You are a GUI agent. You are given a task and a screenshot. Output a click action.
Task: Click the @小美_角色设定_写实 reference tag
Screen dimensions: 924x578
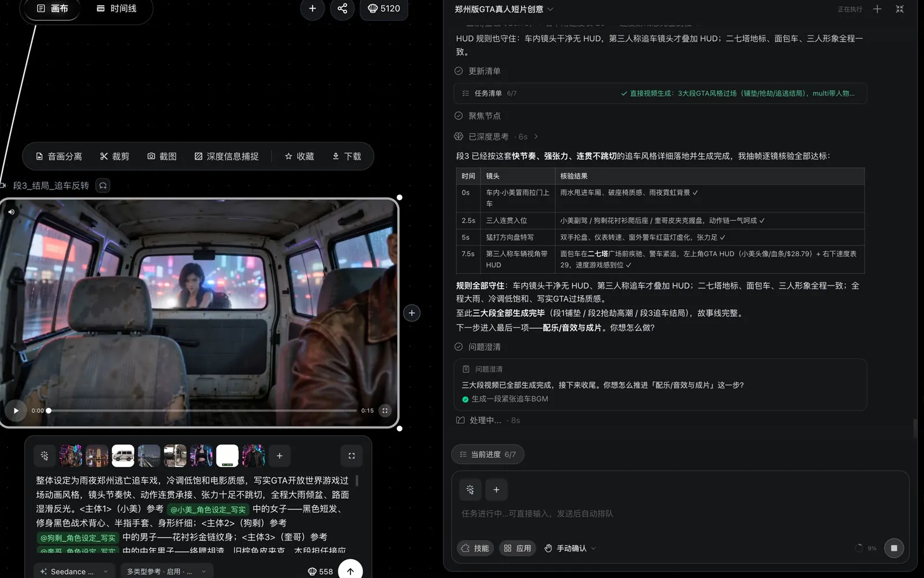tap(208, 509)
